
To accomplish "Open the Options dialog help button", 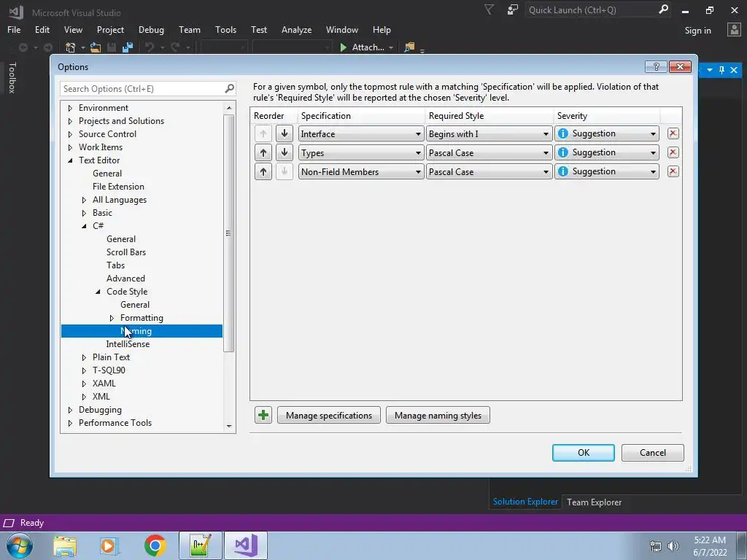I will coord(656,66).
